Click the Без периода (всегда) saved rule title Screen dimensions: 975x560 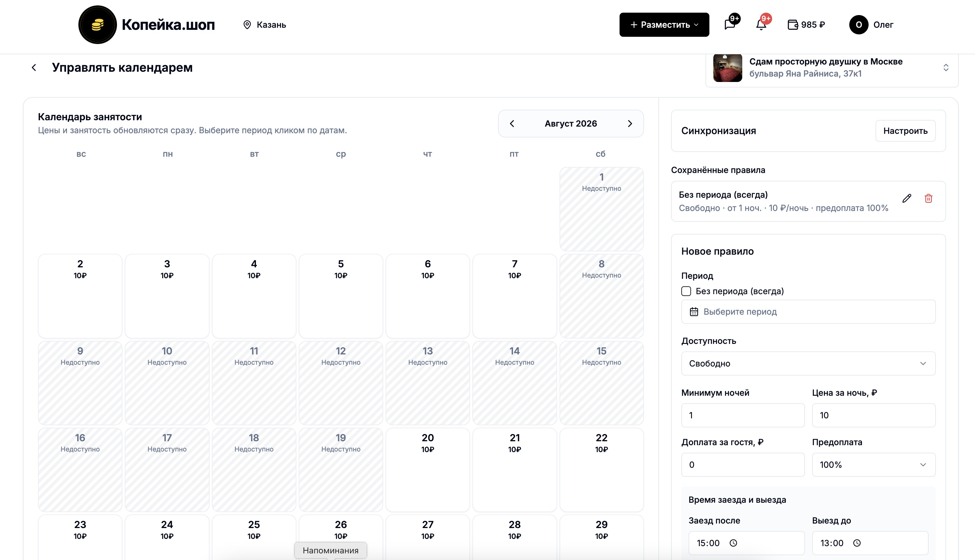(x=723, y=195)
